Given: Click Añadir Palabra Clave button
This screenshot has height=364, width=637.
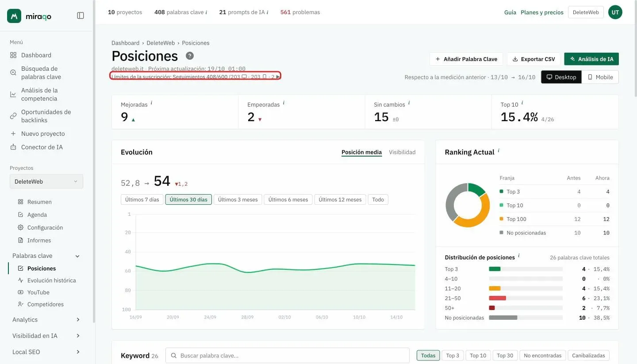Looking at the screenshot, I should pyautogui.click(x=466, y=59).
